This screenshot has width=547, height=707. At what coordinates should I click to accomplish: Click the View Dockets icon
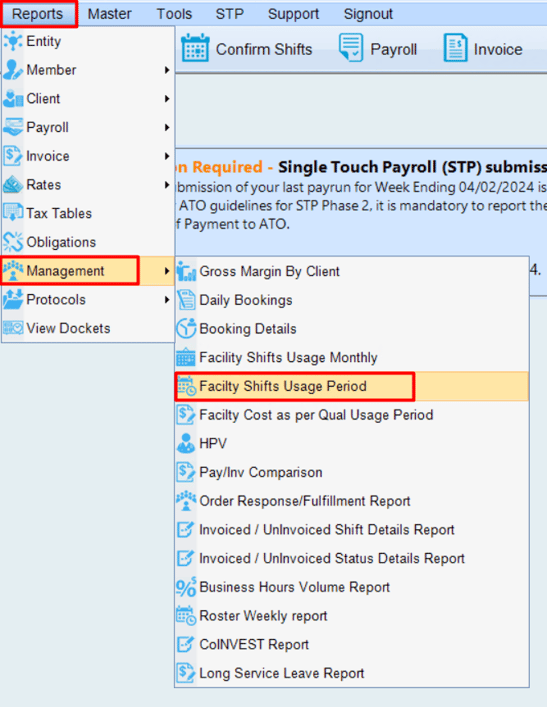click(13, 328)
